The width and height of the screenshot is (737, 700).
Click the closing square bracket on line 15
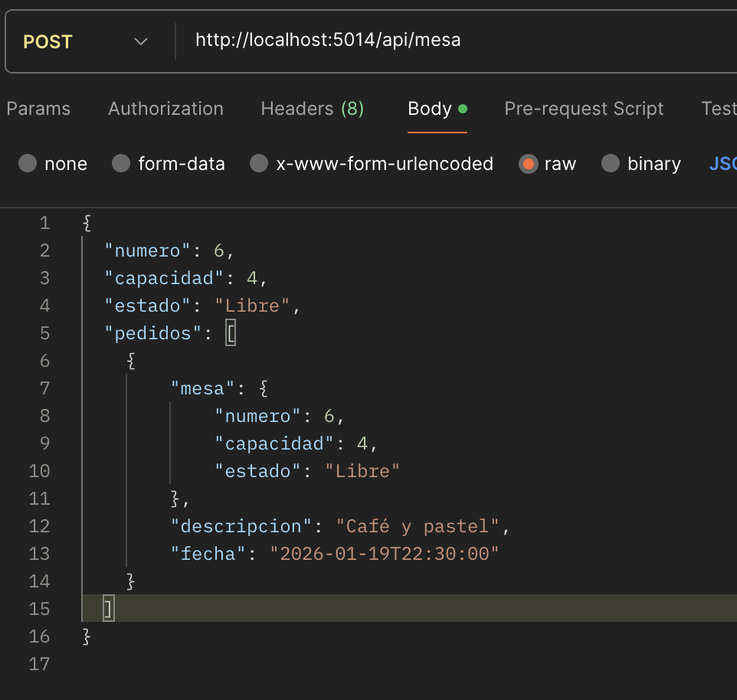(x=108, y=609)
